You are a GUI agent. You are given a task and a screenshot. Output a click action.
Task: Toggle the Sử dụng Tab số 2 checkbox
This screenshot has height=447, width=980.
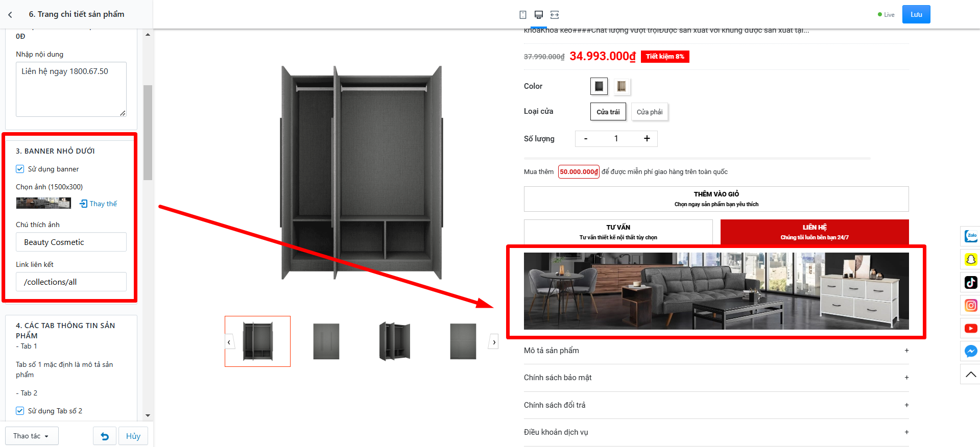tap(20, 411)
